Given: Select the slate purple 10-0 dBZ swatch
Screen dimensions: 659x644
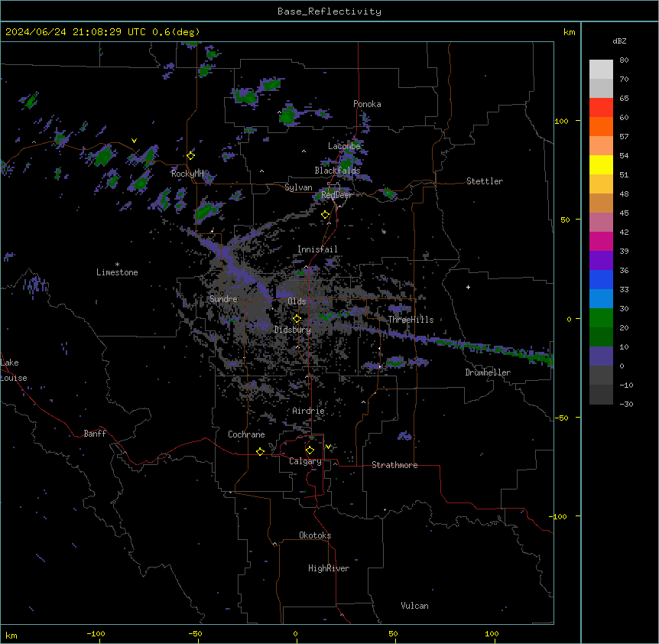Looking at the screenshot, I should click(601, 356).
